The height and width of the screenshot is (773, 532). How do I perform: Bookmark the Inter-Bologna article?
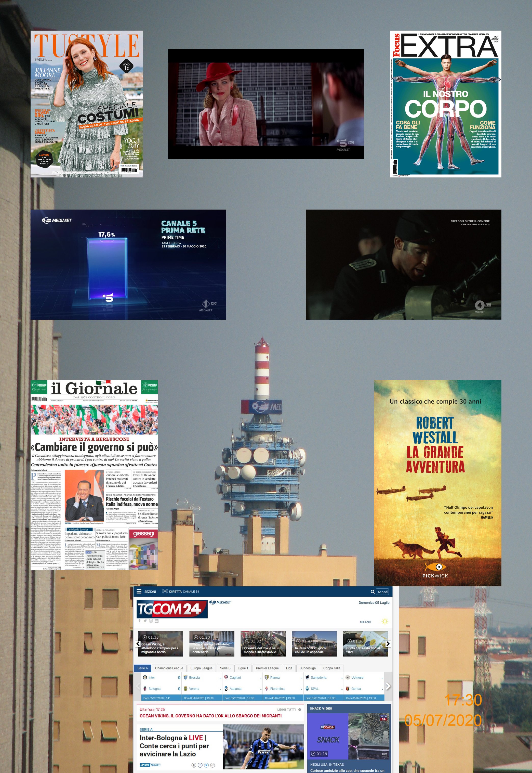tap(194, 765)
